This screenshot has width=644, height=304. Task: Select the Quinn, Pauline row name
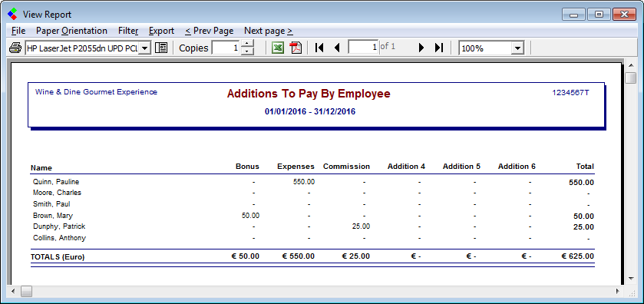[56, 182]
